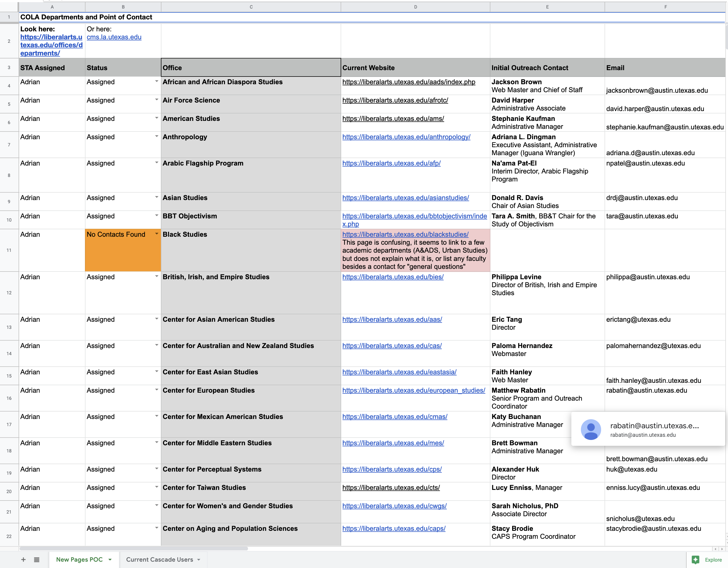
Task: Select row 11 header
Action: 9,250
